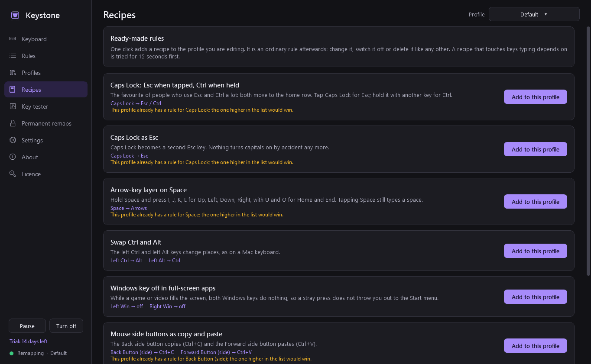Click the Permanent remaps padlock icon

click(x=13, y=123)
